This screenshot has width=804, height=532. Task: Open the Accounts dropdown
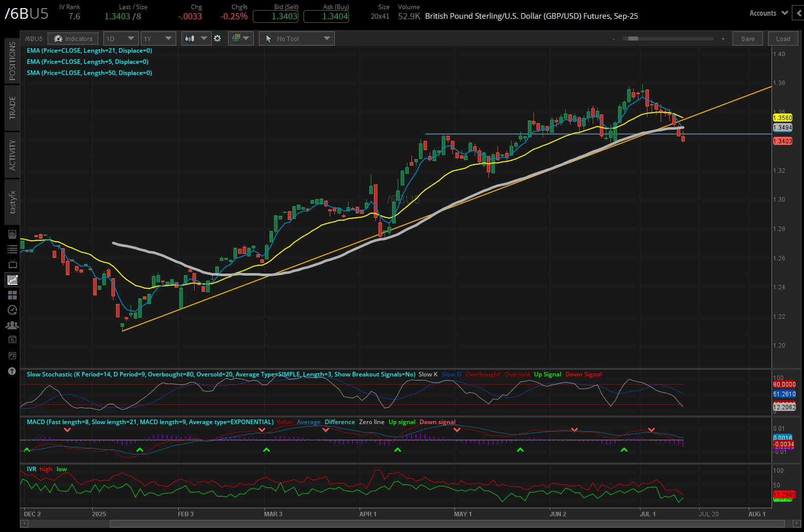[769, 13]
